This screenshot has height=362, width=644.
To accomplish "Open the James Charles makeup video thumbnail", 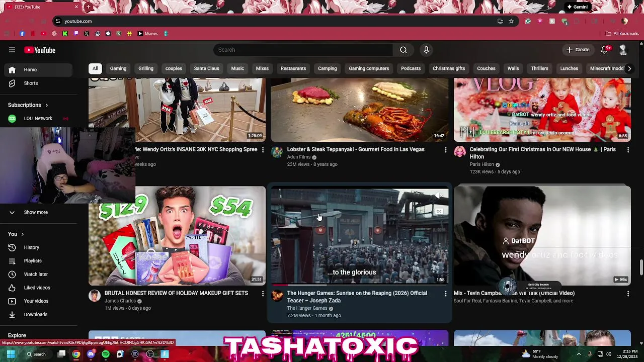I will pos(177,236).
